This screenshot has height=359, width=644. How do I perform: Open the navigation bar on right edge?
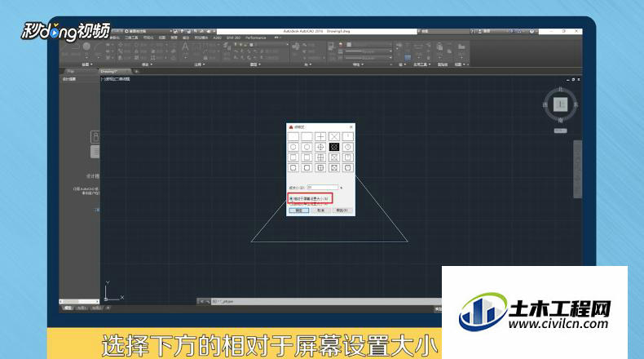[577, 169]
